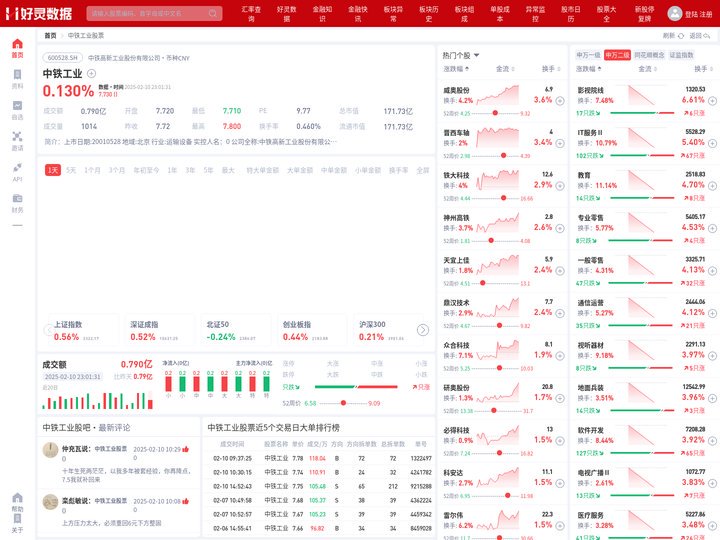Click the 全屏 fullscreen button
Viewport: 720px width, 540px height.
[422, 170]
